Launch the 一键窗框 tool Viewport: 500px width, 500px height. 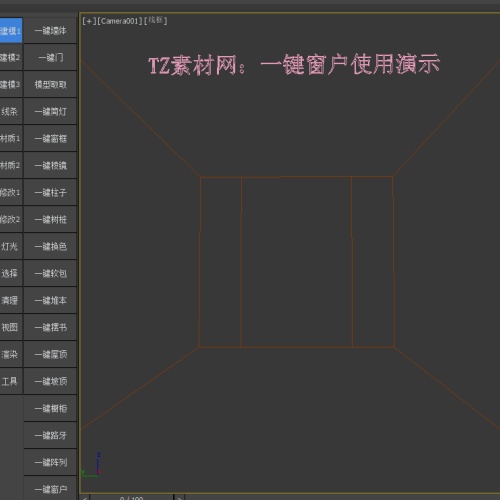click(50, 138)
